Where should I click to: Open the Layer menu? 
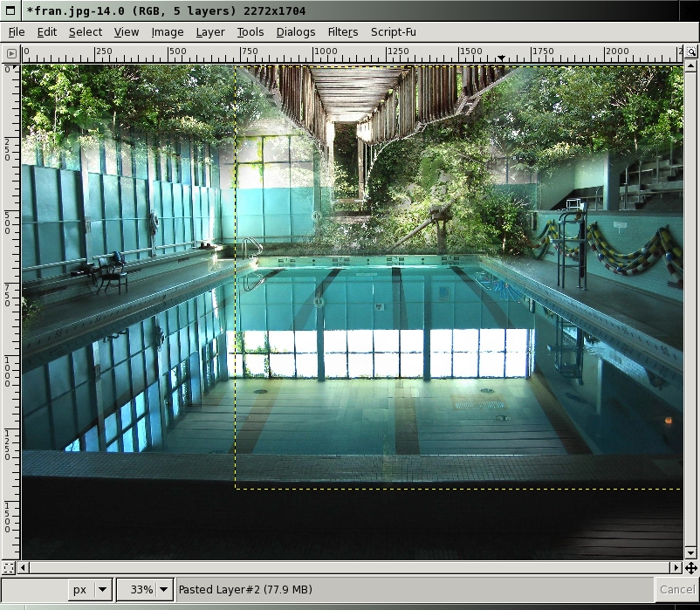pos(210,32)
